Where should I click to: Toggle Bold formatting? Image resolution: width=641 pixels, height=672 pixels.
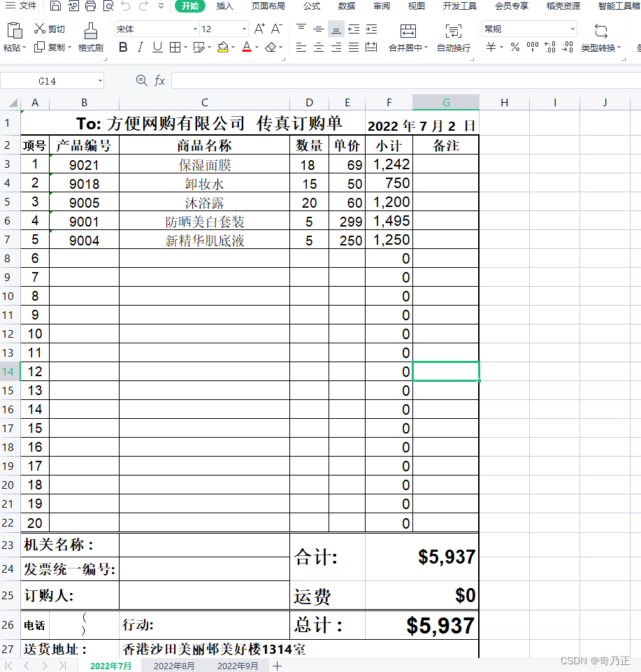tap(123, 47)
